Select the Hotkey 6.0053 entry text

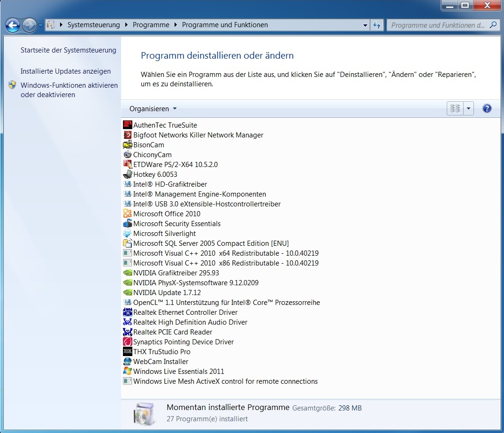click(155, 175)
